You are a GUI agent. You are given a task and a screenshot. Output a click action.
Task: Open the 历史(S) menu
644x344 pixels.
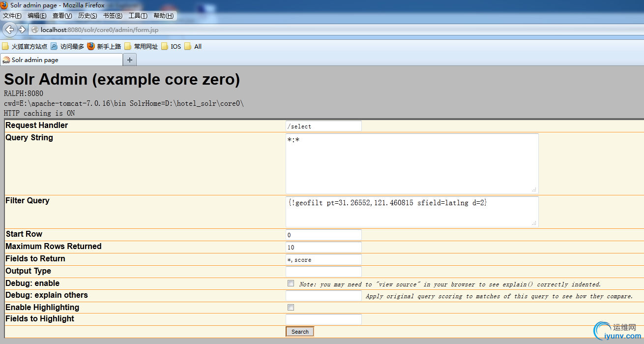[88, 16]
